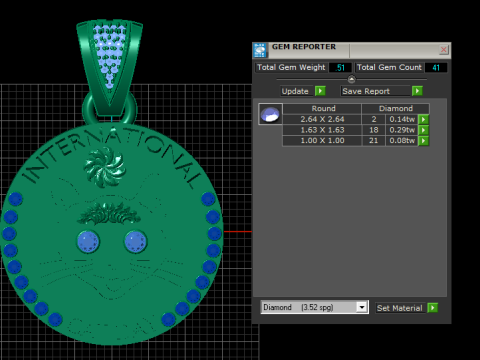Click the green arrow beside Save Report
This screenshot has width=480, height=360.
[x=417, y=91]
